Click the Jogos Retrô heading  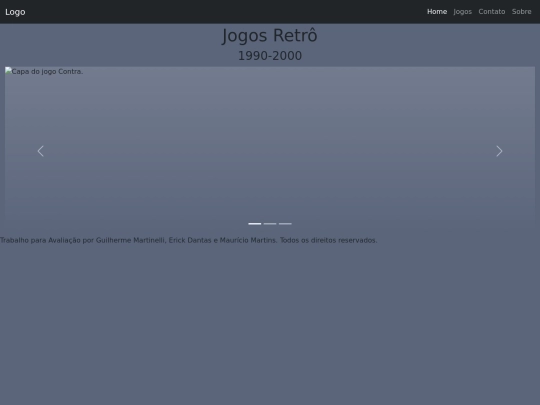270,35
